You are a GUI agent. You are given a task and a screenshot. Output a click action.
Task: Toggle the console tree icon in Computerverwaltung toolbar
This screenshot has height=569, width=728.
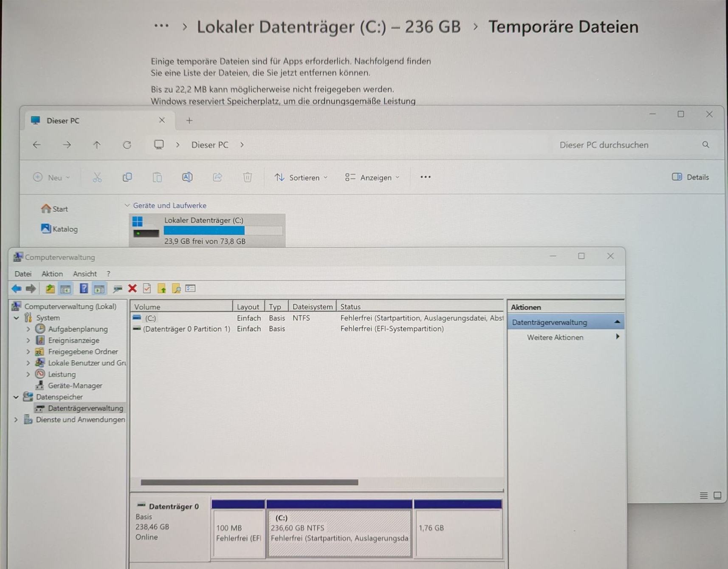pos(65,289)
